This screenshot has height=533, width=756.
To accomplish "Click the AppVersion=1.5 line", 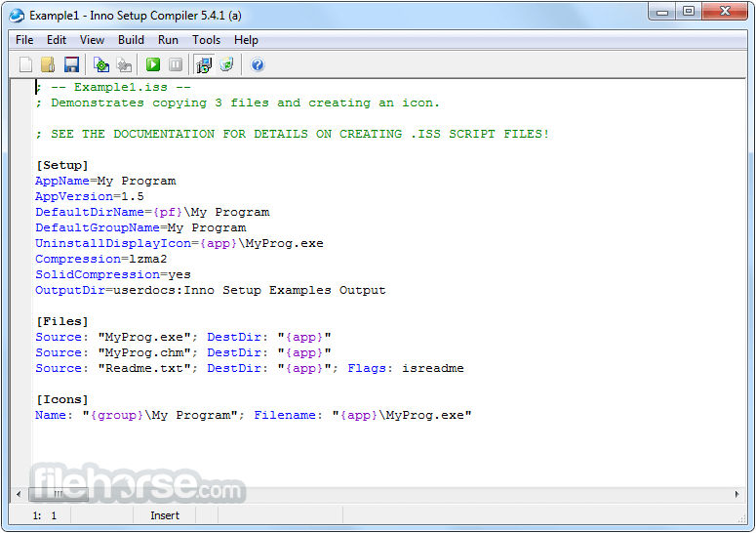I will (x=90, y=196).
